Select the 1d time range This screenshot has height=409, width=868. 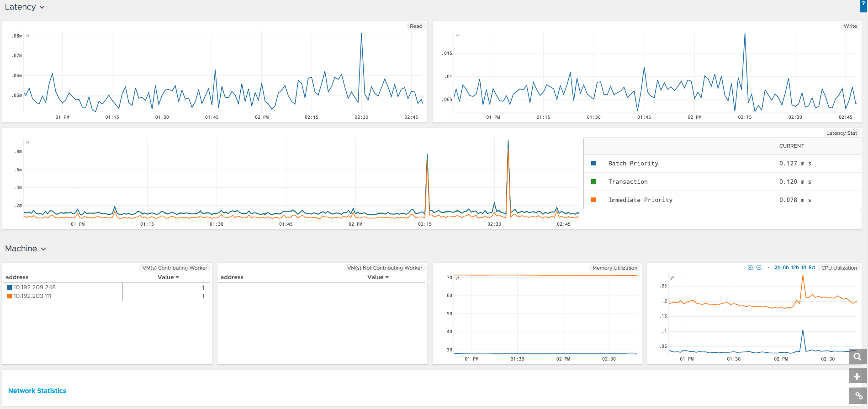[x=804, y=268]
